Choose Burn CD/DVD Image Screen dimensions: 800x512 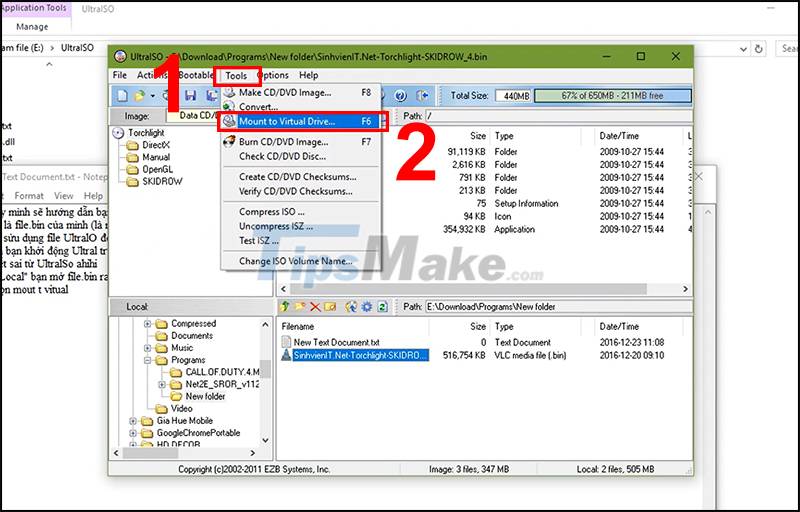point(302,142)
